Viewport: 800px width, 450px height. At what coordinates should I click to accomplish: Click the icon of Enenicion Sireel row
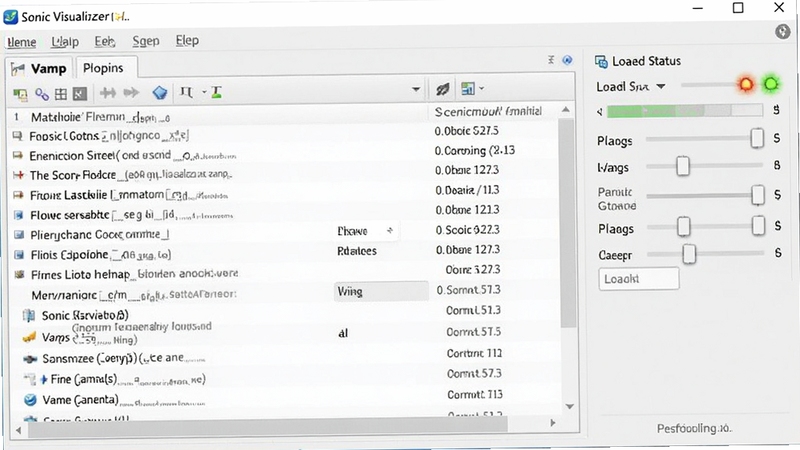click(18, 155)
